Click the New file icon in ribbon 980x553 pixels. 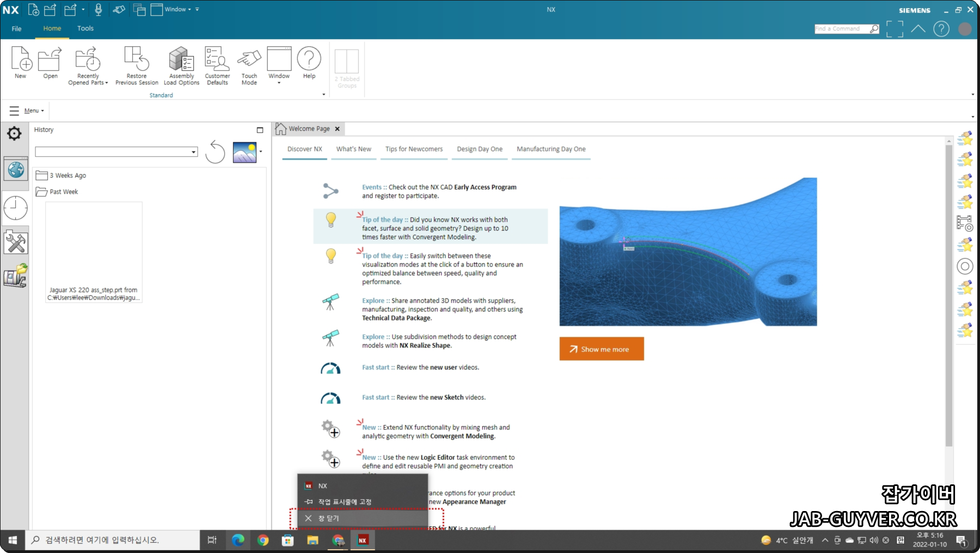point(21,63)
